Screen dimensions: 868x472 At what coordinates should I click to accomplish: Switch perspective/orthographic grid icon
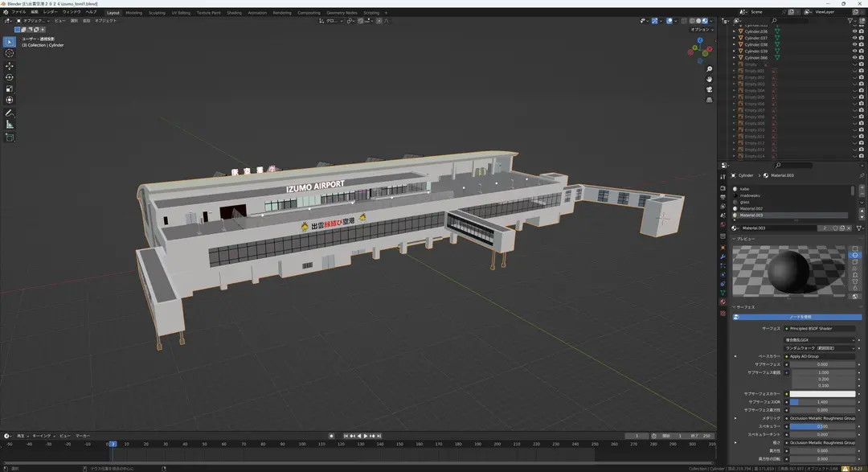[x=709, y=100]
